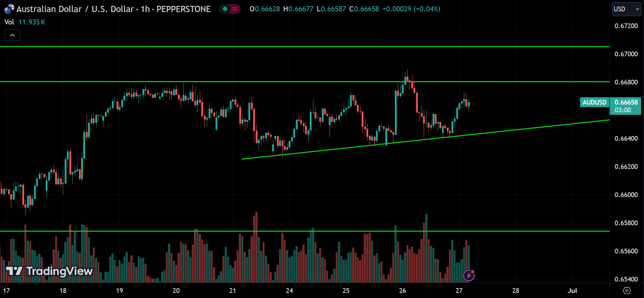
Task: Click date 17 on the time axis
Action: [7, 291]
